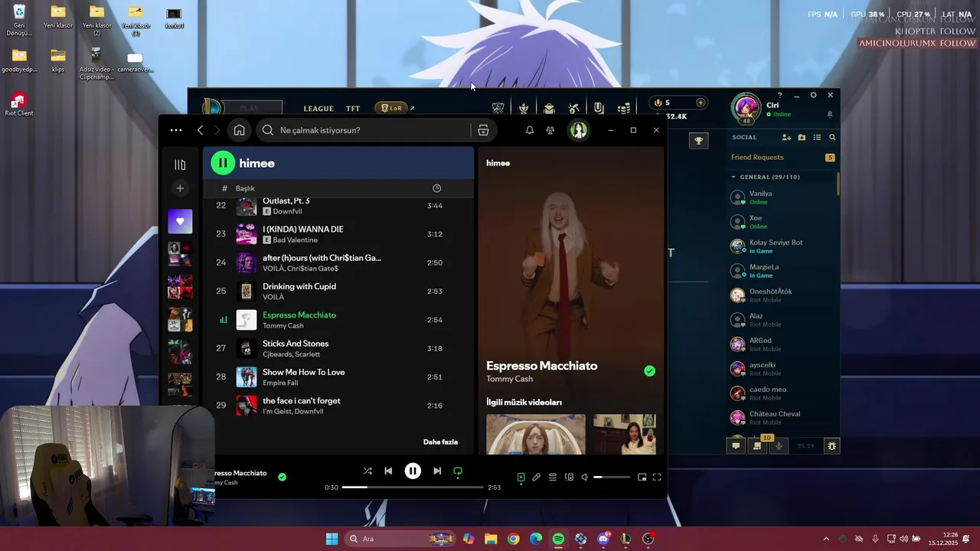Click Daha fazla link

(440, 442)
